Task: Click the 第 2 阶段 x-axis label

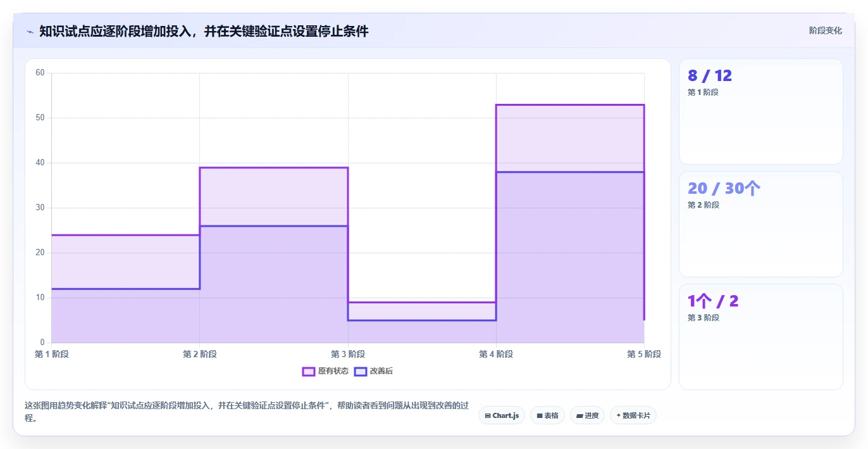Action: click(x=200, y=354)
